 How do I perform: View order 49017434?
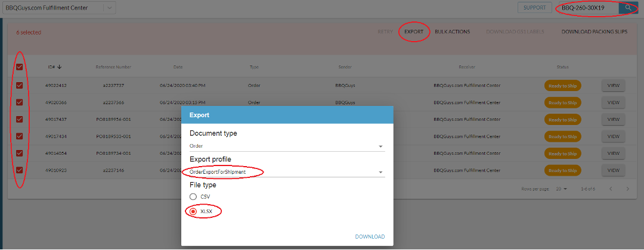pos(613,136)
